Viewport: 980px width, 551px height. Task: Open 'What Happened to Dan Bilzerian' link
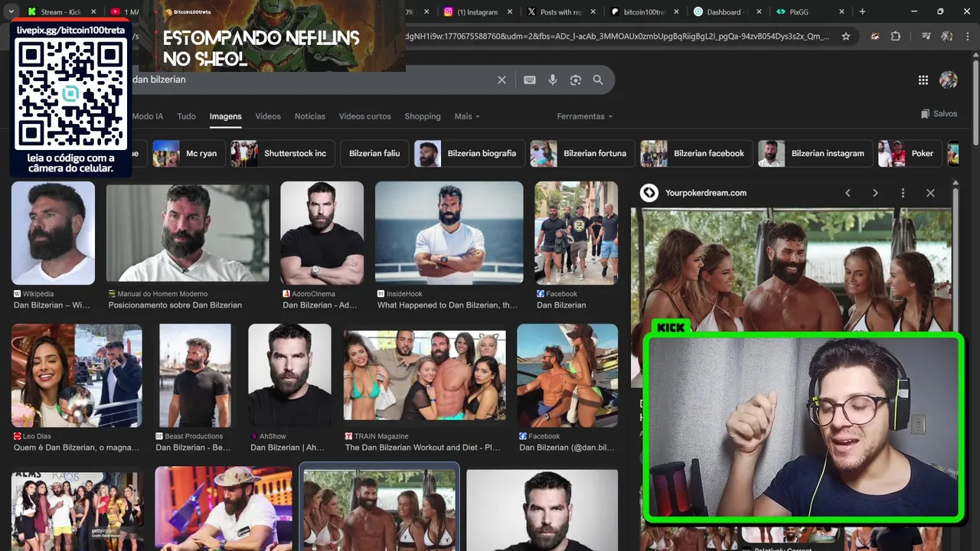coord(448,305)
